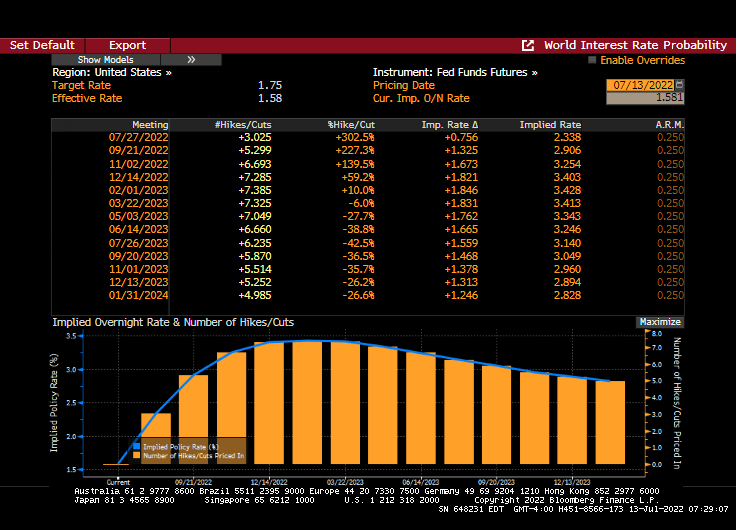Expand the Instrument: Fed Funds Futures selector
Viewport: 736px width, 530px height.
tap(455, 73)
